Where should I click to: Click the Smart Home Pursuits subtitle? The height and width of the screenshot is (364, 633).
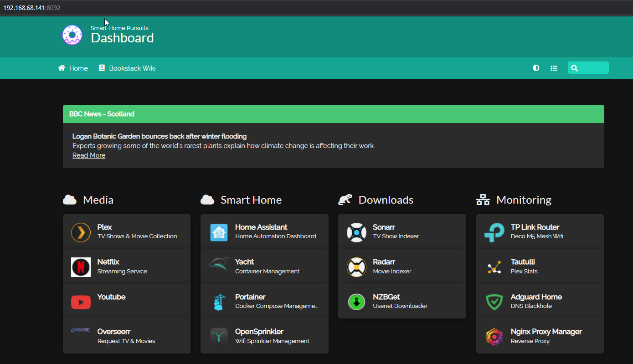(119, 28)
